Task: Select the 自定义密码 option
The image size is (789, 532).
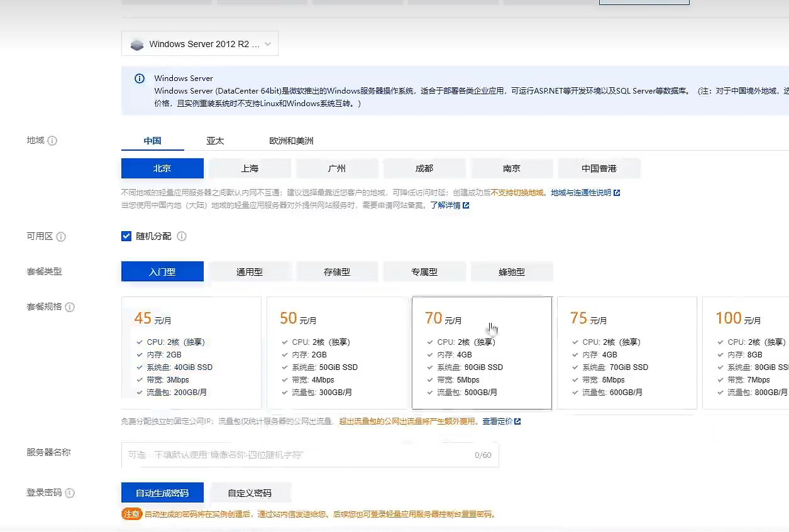Action: (250, 493)
